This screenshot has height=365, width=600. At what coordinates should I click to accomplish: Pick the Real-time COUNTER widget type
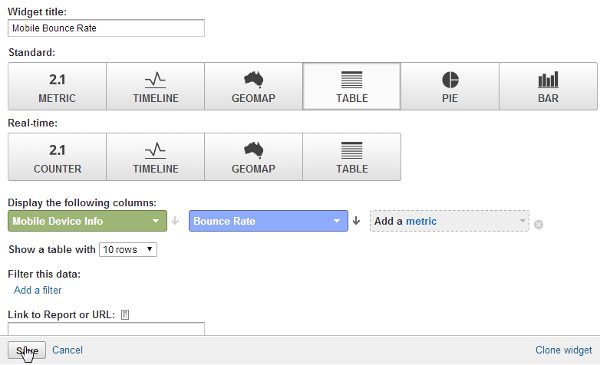pyautogui.click(x=57, y=157)
